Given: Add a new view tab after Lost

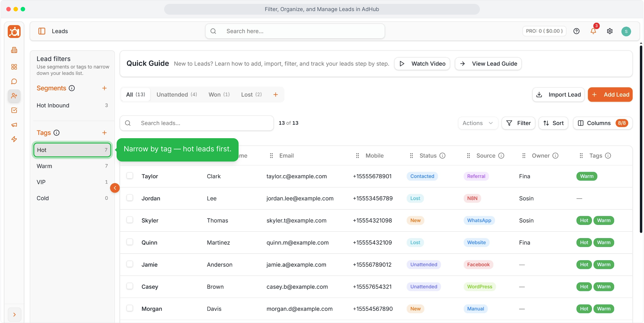Looking at the screenshot, I should pyautogui.click(x=276, y=95).
